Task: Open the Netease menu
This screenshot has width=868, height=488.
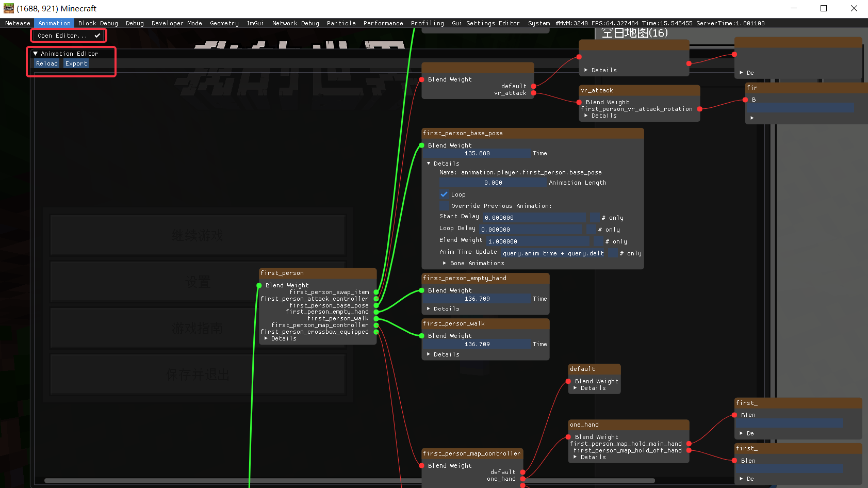Action: point(18,23)
